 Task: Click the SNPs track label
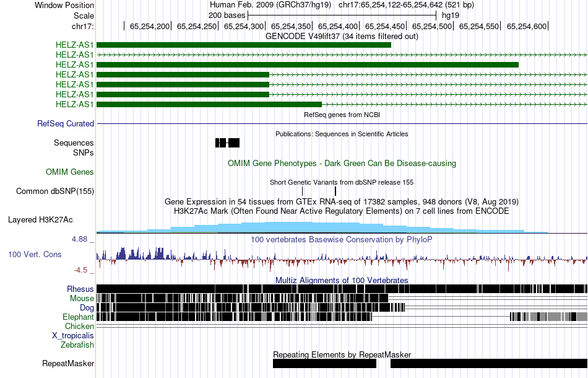coord(84,153)
